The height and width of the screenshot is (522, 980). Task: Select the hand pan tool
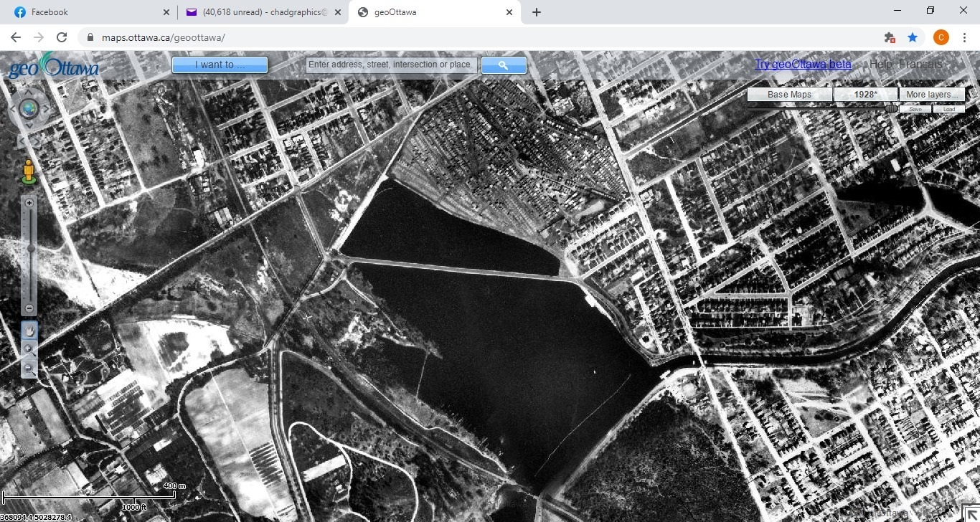[29, 331]
